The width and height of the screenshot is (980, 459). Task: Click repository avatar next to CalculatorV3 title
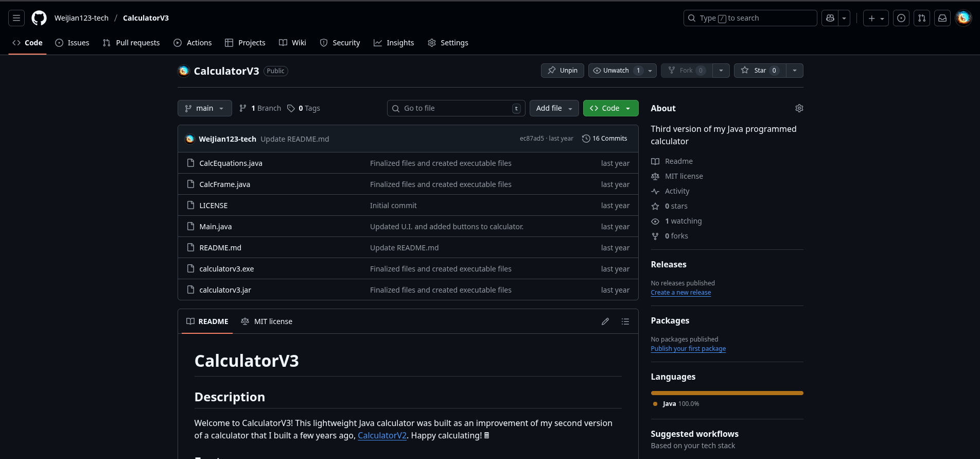click(x=184, y=71)
